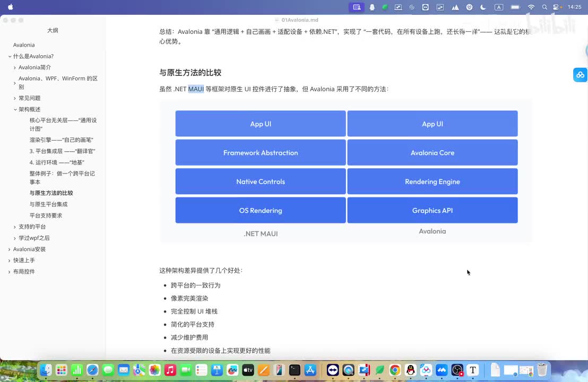Expand the 快速上手 outline section

click(x=10, y=261)
